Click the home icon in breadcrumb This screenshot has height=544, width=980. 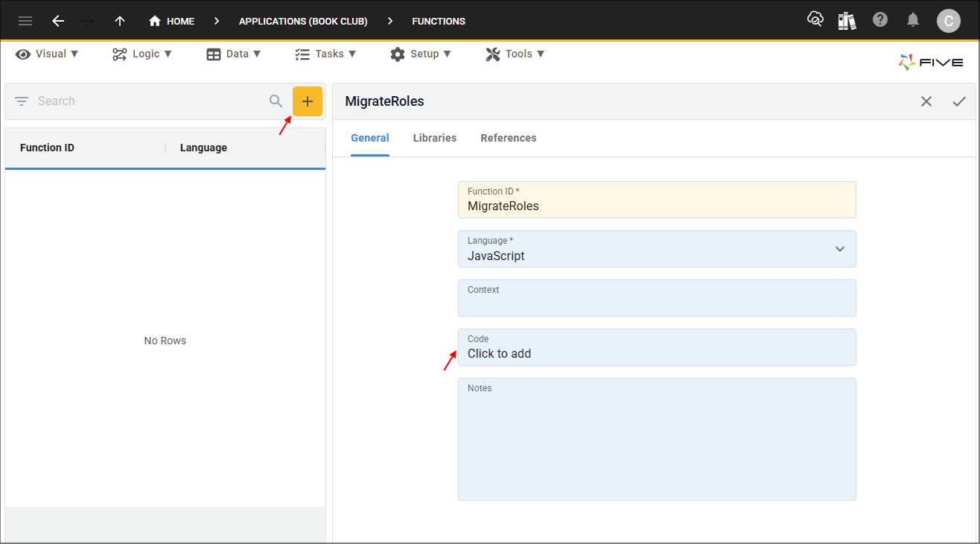(155, 21)
